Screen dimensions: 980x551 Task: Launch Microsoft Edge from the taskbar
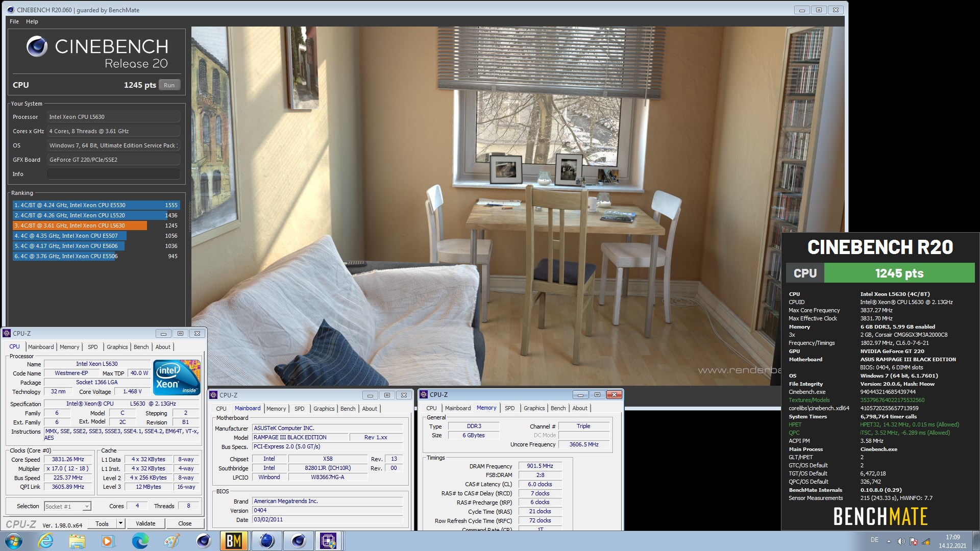(x=140, y=541)
